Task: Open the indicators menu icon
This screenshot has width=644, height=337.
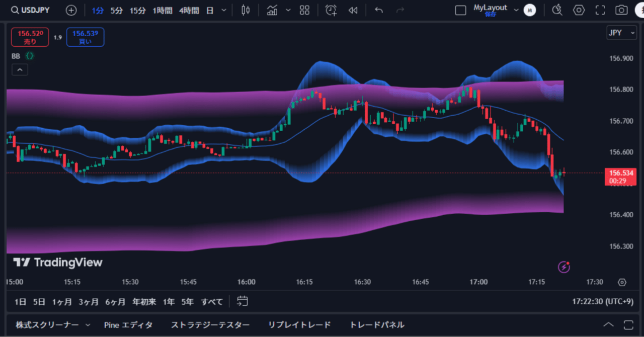Action: click(x=272, y=10)
